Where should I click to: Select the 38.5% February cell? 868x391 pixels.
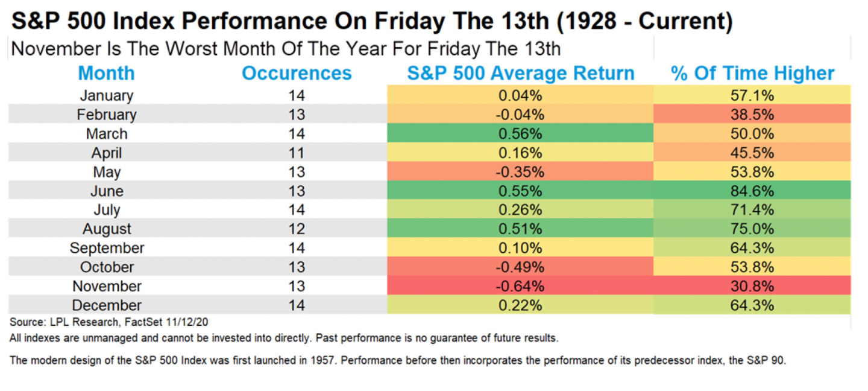tap(752, 115)
